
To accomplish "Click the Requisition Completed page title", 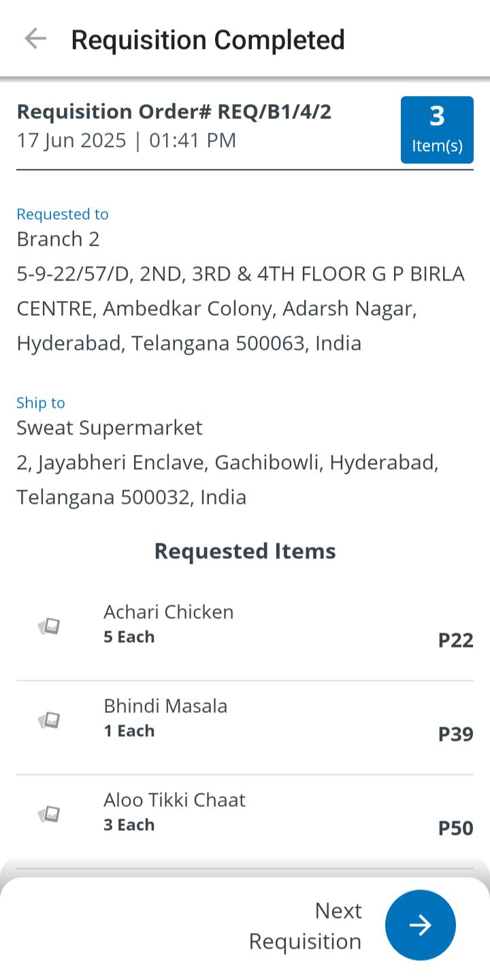I will tap(208, 39).
